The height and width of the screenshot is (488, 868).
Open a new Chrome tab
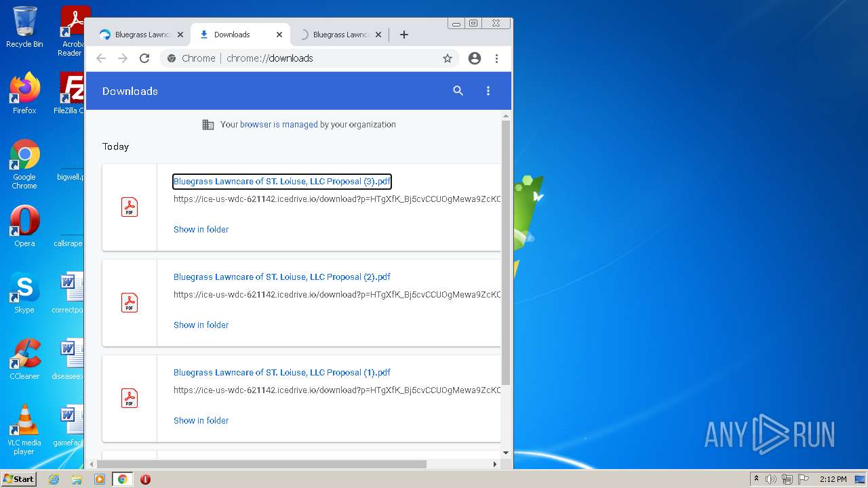[x=404, y=35]
